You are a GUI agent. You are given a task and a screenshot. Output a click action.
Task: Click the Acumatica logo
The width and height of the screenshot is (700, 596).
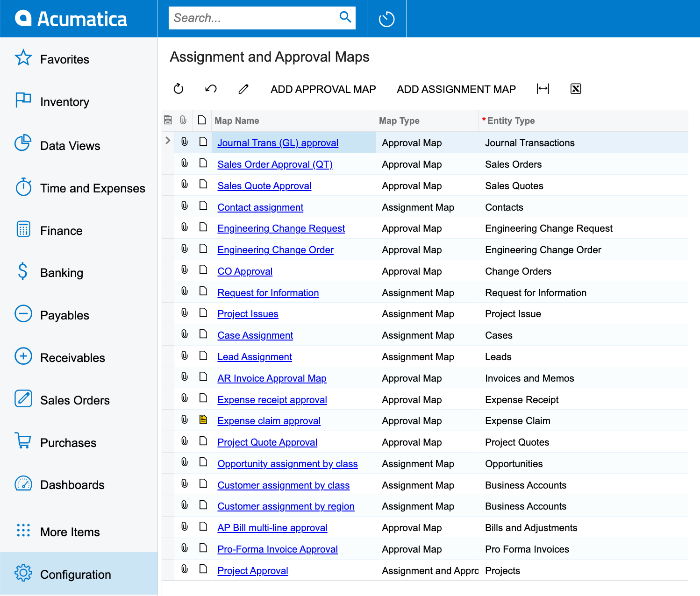71,19
